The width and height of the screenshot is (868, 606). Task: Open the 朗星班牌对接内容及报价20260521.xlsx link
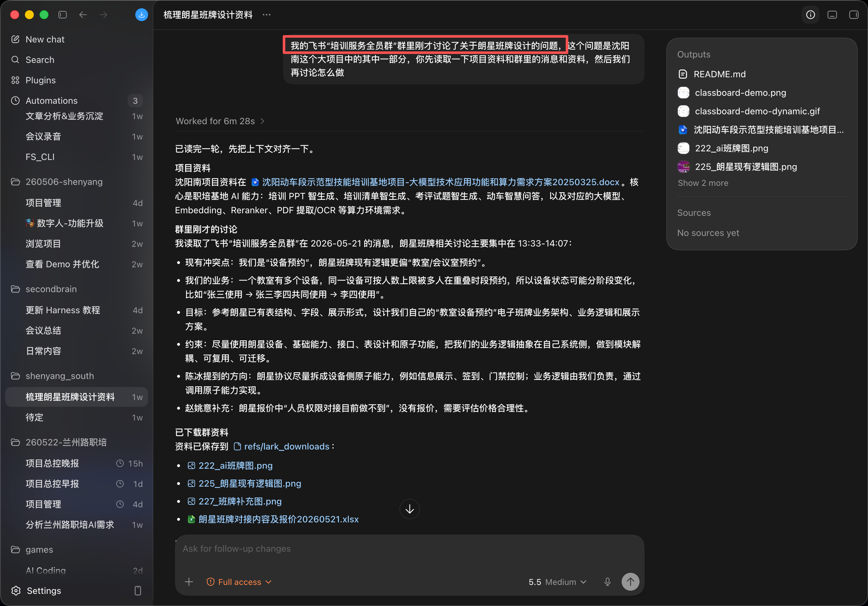tap(273, 519)
